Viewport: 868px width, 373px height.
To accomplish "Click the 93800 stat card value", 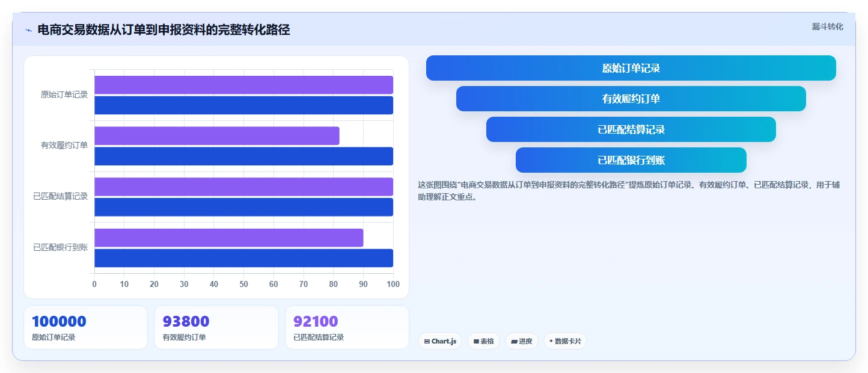I will [186, 321].
